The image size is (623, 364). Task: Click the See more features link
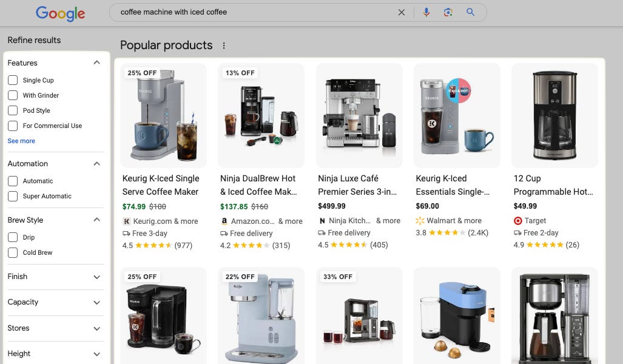(x=21, y=141)
